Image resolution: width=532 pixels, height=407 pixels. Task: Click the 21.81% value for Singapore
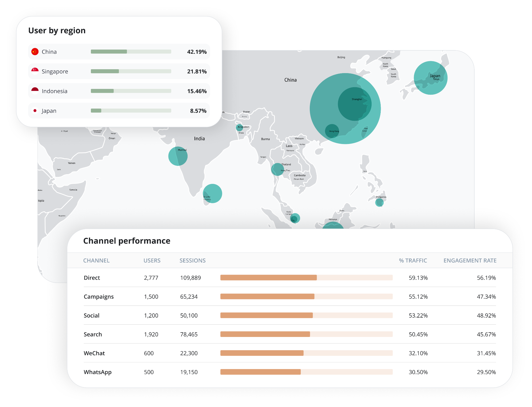point(197,71)
